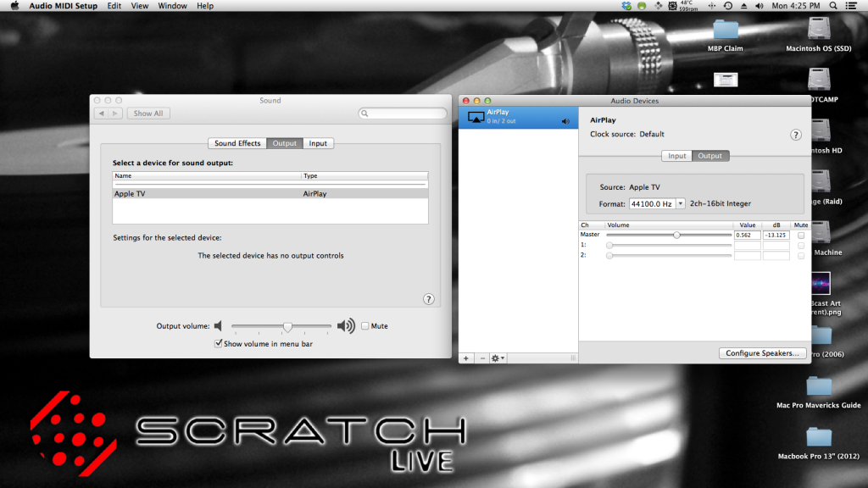Click the document thumbnail below MBP Claim
This screenshot has height=488, width=868.
pyautogui.click(x=726, y=80)
